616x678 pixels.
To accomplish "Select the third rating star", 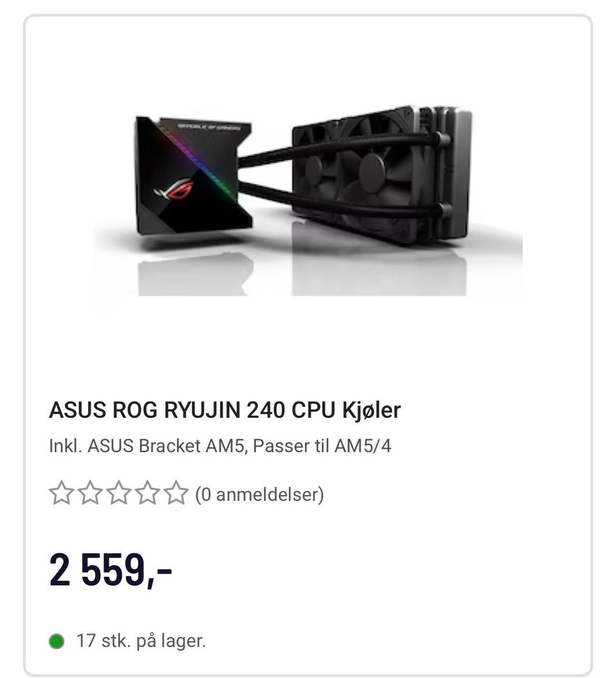I will click(119, 493).
